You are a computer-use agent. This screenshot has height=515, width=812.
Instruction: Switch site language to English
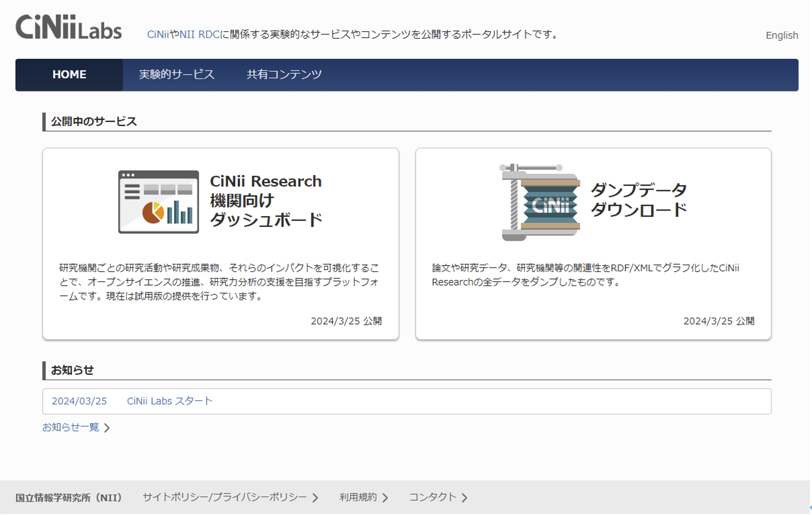(x=781, y=35)
